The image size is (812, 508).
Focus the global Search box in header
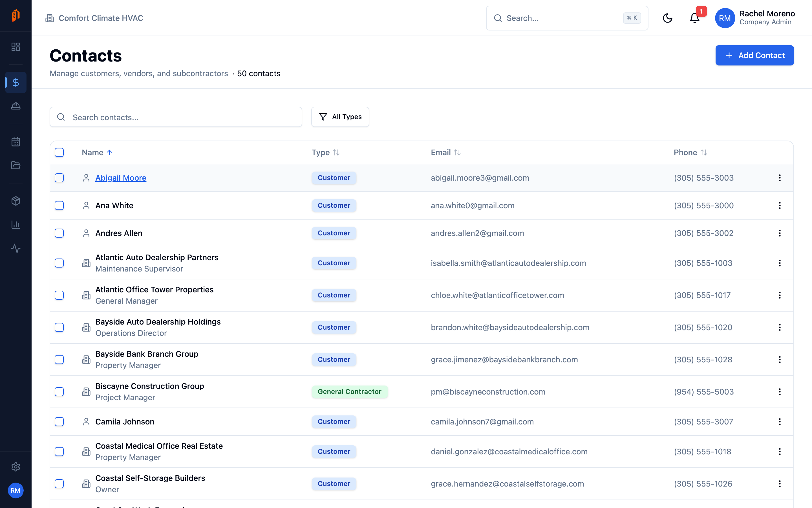(567, 18)
